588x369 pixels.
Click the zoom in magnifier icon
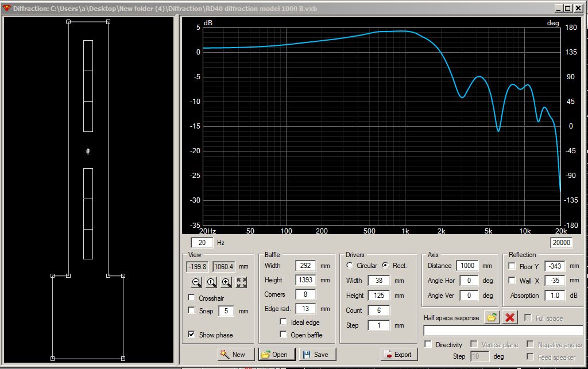pos(226,282)
